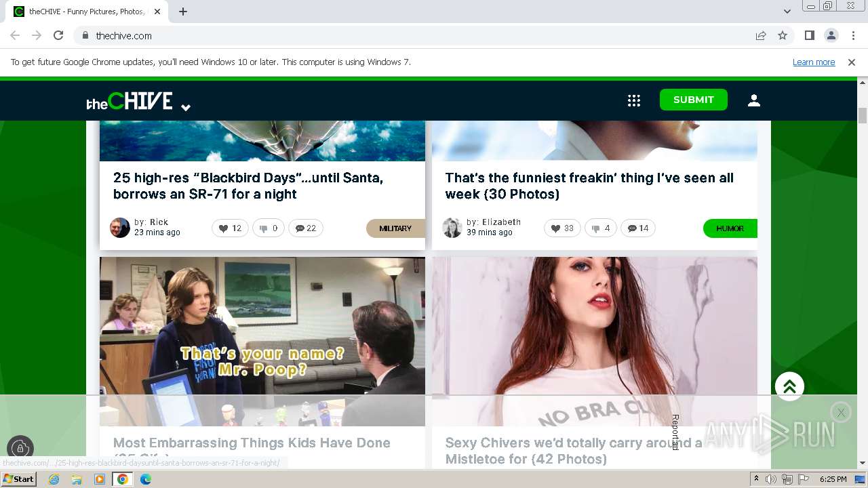Viewport: 868px width, 488px height.
Task: Open Windows Media Player taskbar icon
Action: coord(100,479)
